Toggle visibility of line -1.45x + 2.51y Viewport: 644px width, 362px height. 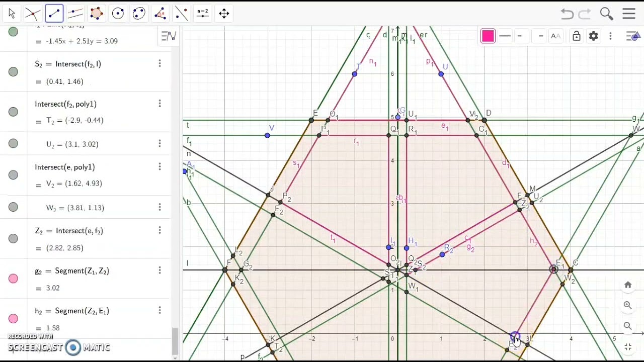(13, 32)
